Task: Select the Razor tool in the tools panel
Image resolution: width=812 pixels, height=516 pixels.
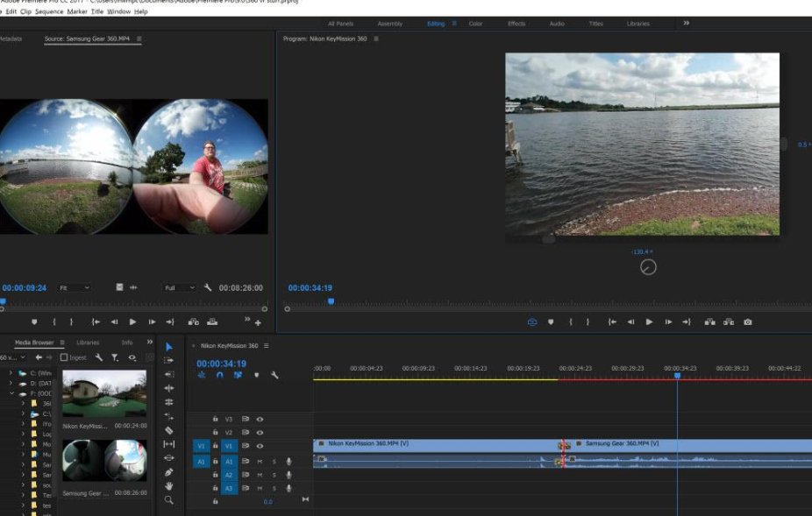Action: [x=169, y=430]
